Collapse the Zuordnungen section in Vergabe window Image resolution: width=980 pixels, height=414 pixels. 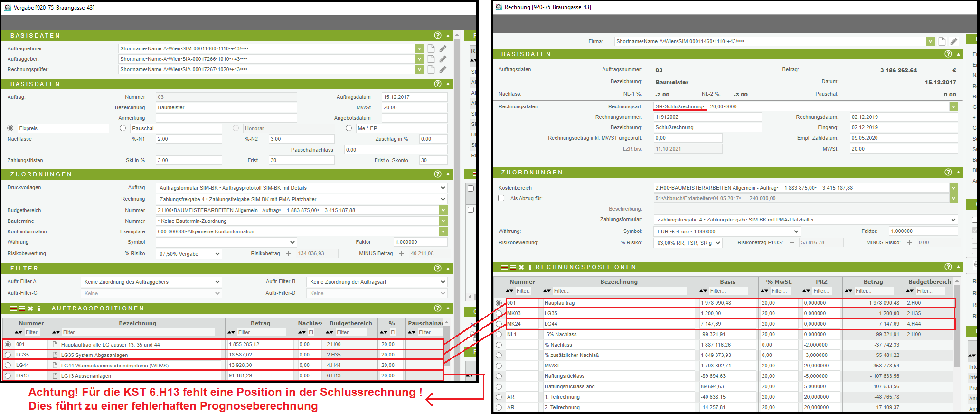point(448,174)
